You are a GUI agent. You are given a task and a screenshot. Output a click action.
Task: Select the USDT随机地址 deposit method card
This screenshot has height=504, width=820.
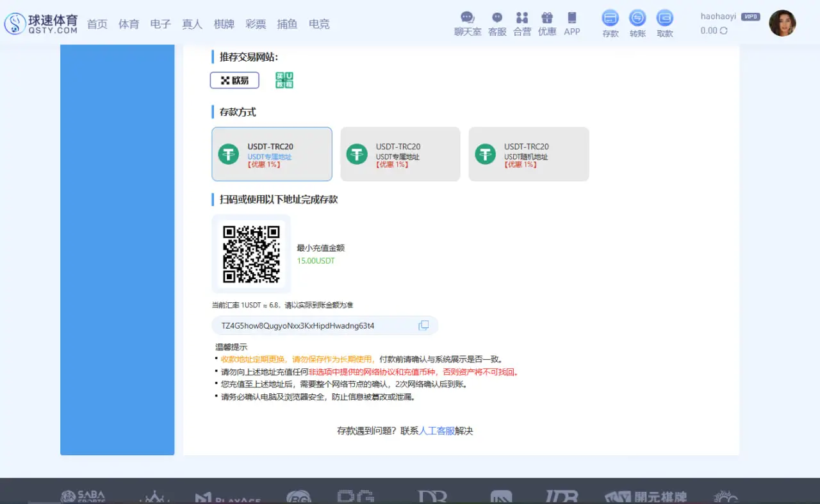click(529, 154)
